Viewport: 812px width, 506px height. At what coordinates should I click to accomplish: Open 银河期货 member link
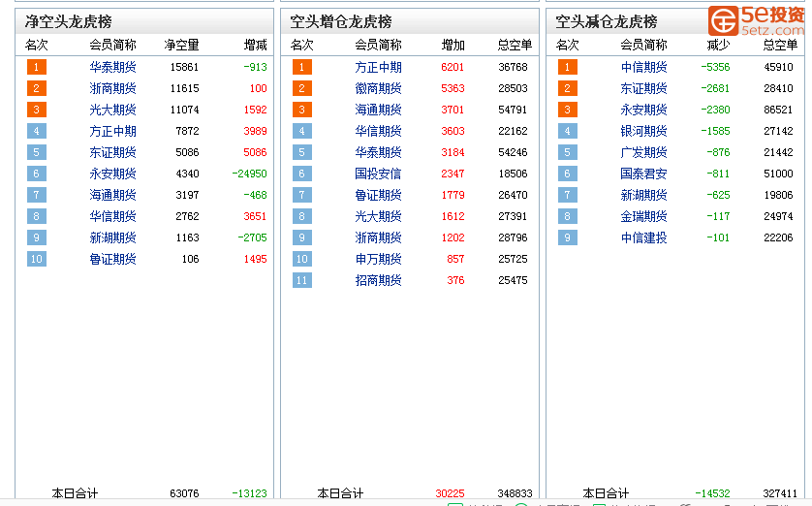tap(643, 131)
